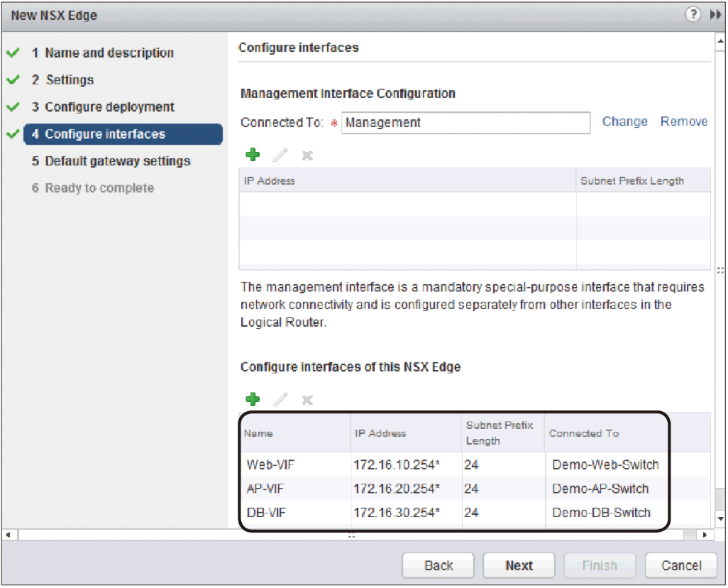The width and height of the screenshot is (728, 588).
Task: Click vertical scrollbar up arrow
Action: click(x=720, y=41)
